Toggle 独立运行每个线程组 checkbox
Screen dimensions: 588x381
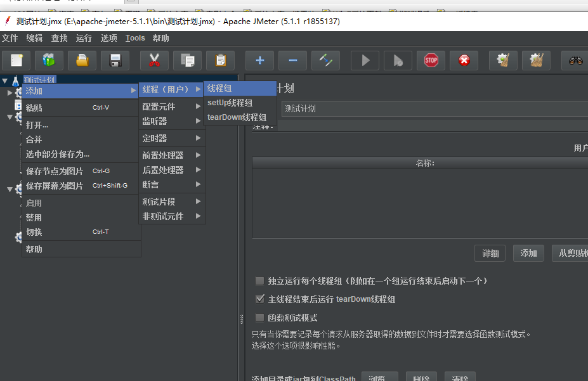(x=259, y=281)
